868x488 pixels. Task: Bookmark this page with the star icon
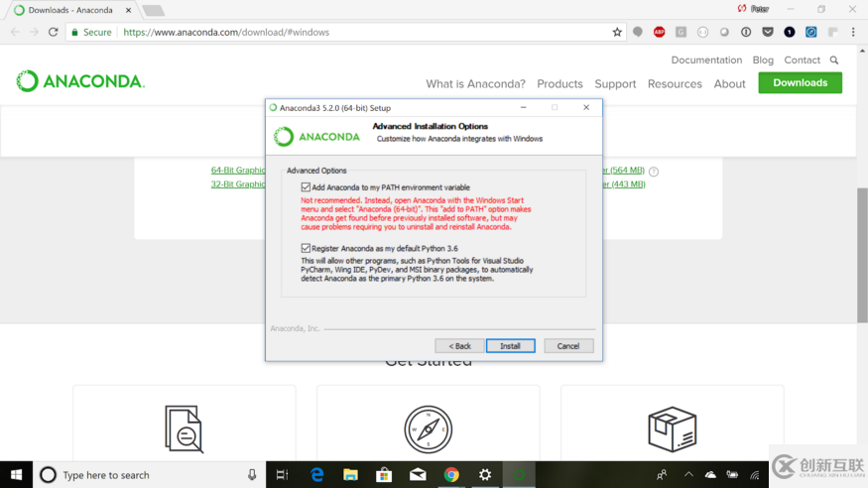pyautogui.click(x=617, y=32)
